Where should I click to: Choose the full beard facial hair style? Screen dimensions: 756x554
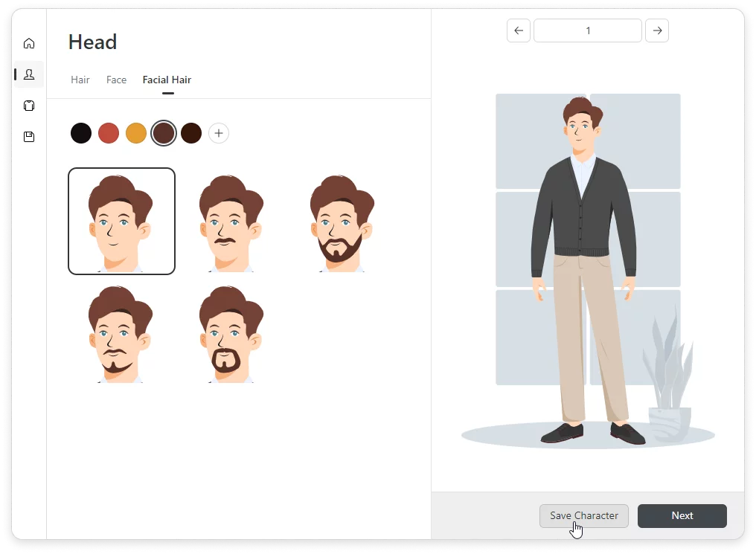pos(342,221)
